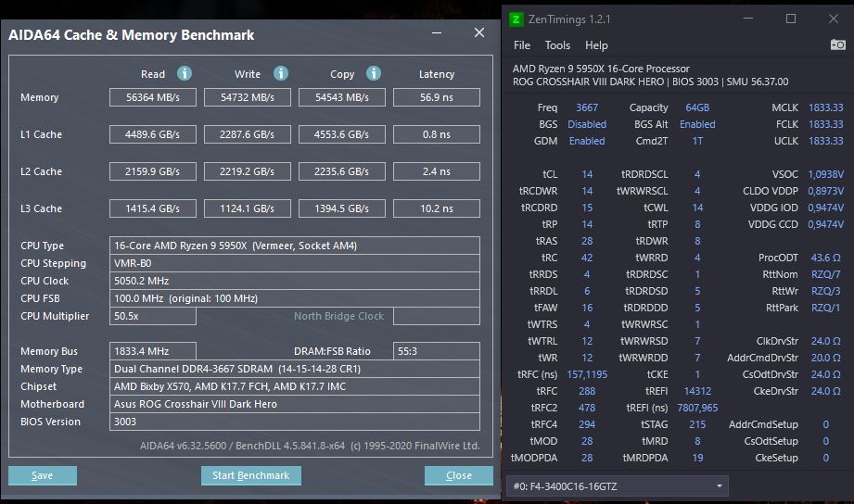Take a screenshot with ZenTimings camera icon
This screenshot has height=504, width=854.
[837, 44]
